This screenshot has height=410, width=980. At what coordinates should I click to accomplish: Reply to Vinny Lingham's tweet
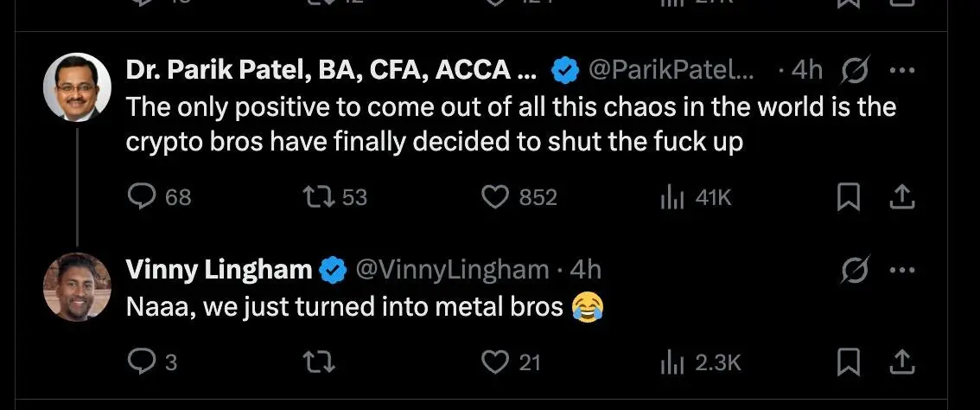pos(141,362)
